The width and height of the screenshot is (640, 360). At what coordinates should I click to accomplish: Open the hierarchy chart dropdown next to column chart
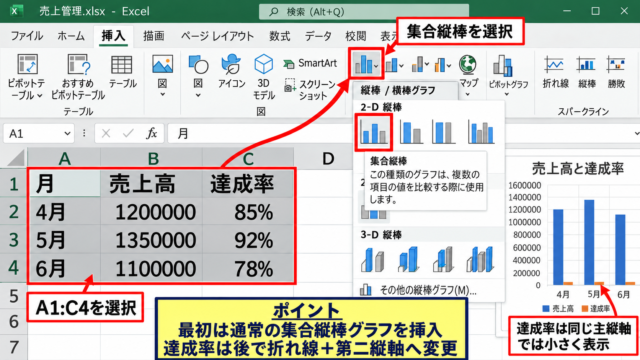tap(402, 65)
